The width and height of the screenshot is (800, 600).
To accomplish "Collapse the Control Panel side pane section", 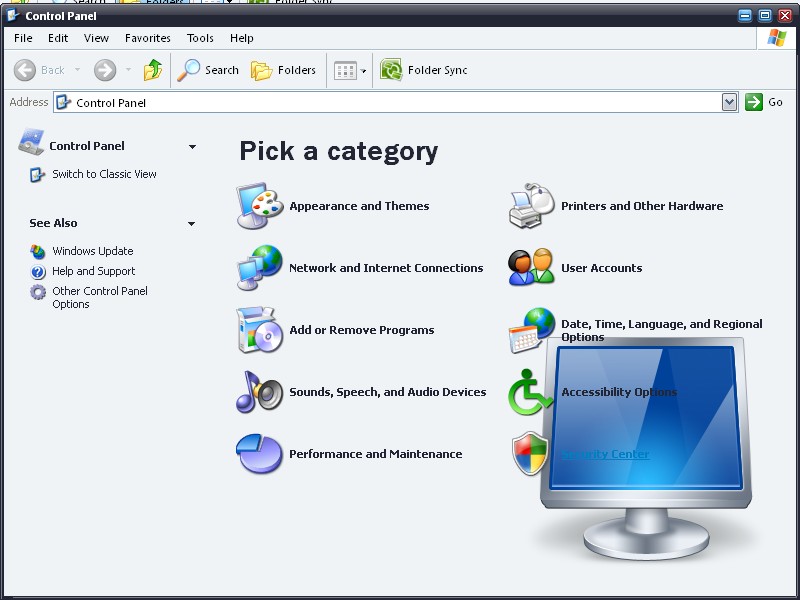I will tap(192, 146).
